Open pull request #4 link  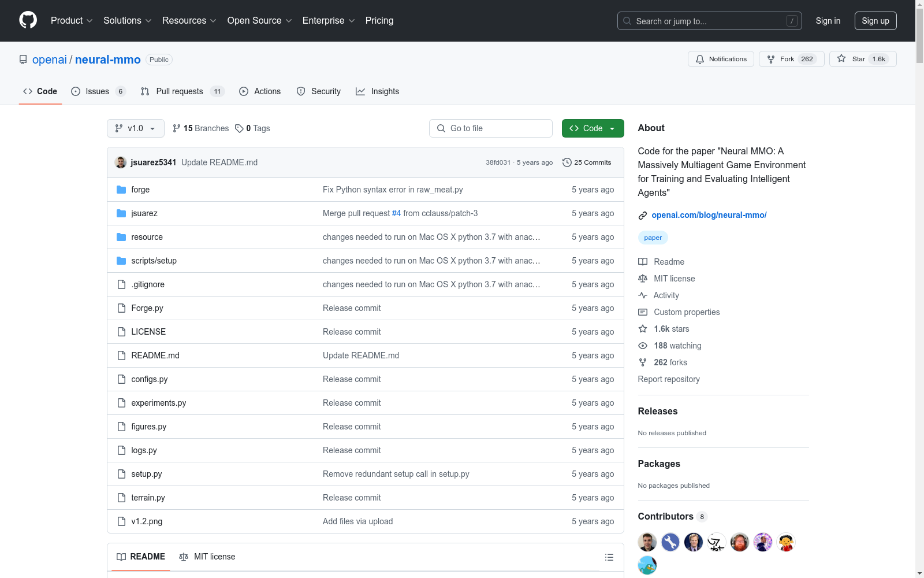(396, 213)
